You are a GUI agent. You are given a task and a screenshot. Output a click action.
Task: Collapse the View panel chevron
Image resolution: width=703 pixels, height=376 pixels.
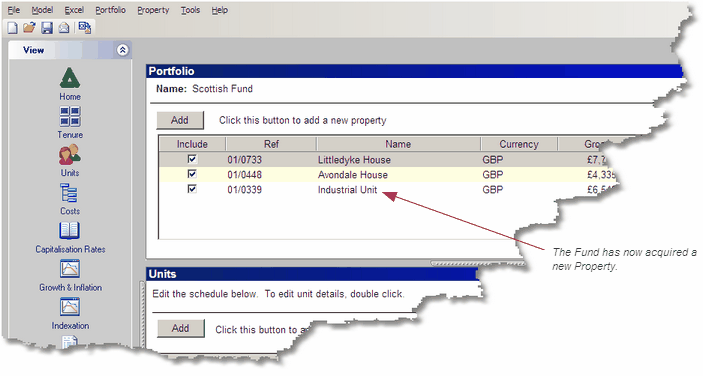point(122,50)
